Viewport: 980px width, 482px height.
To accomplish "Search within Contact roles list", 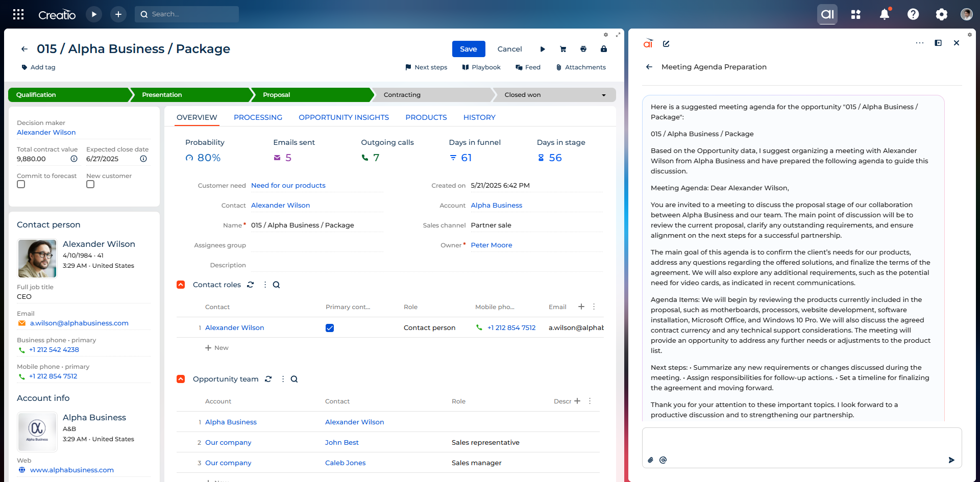I will 276,285.
